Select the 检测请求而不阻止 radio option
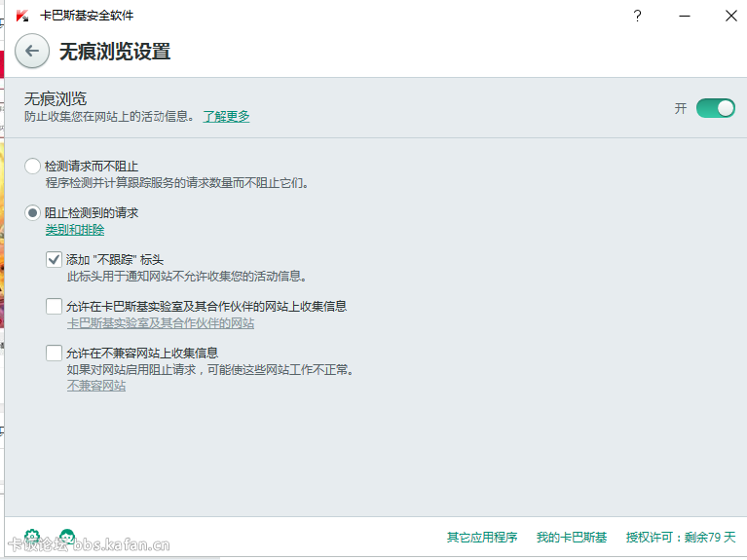Image resolution: width=747 pixels, height=560 pixels. pyautogui.click(x=32, y=167)
